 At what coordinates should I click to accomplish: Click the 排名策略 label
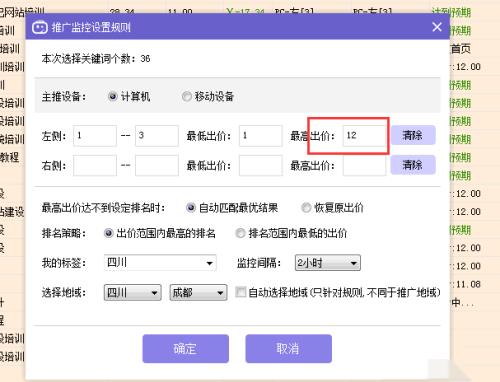coord(64,233)
